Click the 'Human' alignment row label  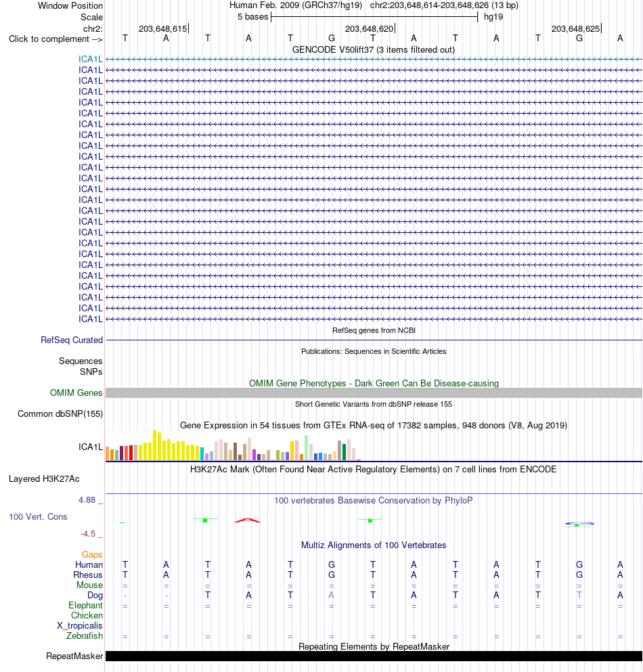point(89,565)
